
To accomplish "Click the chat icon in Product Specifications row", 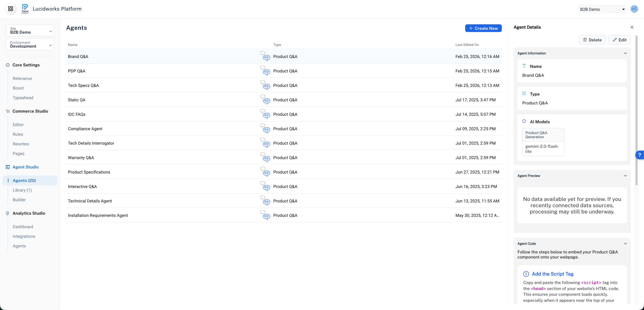I will 265,172.
